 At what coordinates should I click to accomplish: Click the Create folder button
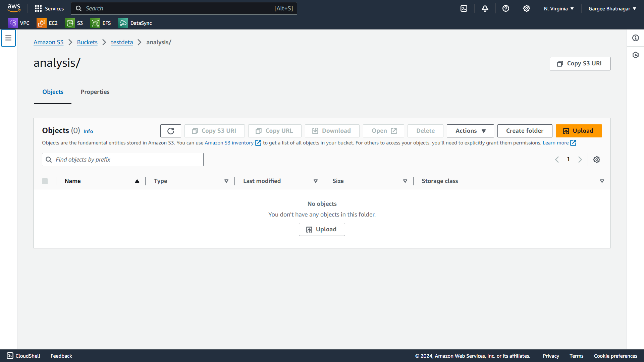pyautogui.click(x=525, y=131)
